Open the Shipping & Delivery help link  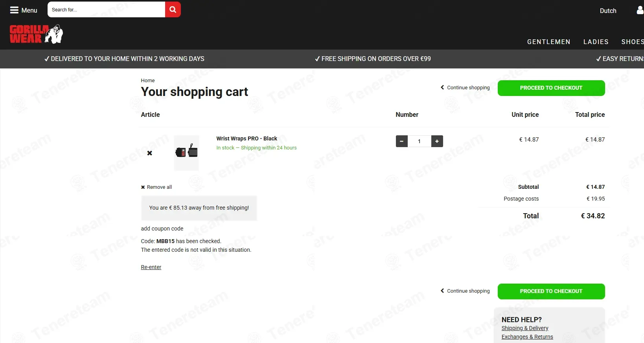[x=525, y=328]
